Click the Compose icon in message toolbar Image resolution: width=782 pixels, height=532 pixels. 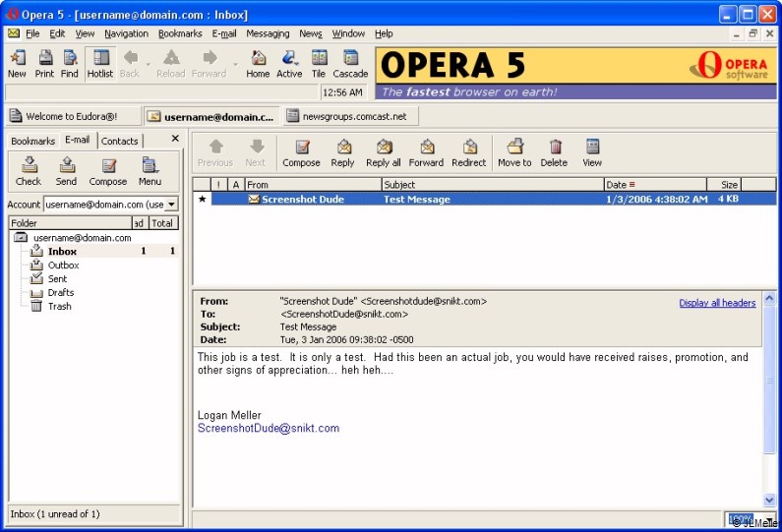(x=301, y=152)
